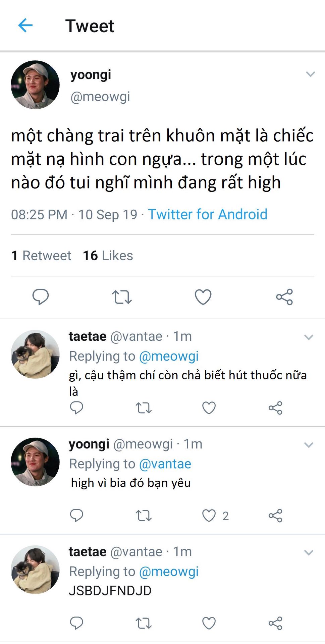Screen dimensions: 325x644
Task: Go back using the blue arrow
Action: click(x=25, y=25)
